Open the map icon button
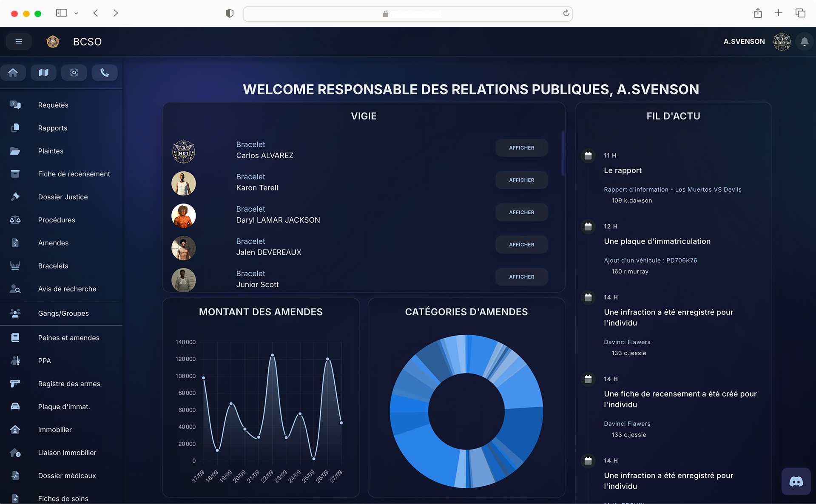 point(43,73)
